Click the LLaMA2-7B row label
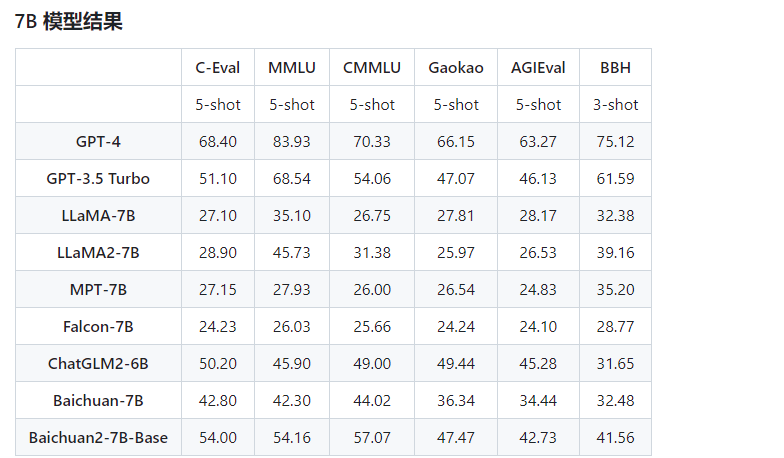Screen dimensions: 784x458 (98, 252)
